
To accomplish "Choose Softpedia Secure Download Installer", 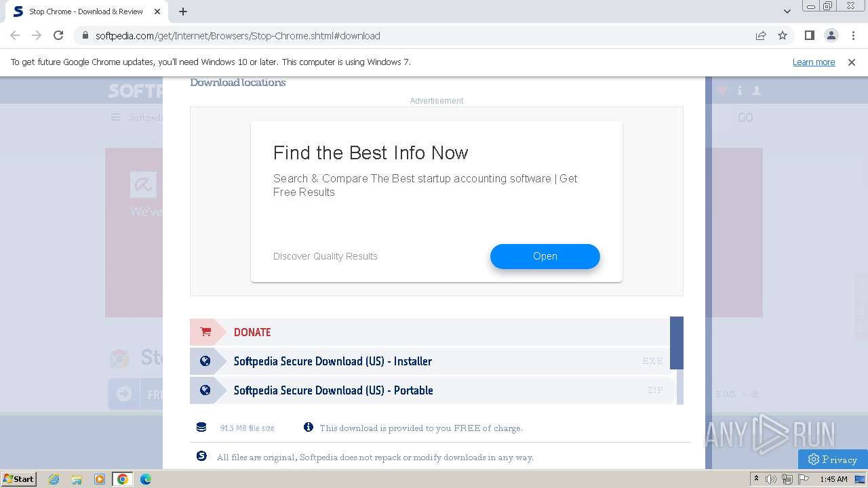I will click(x=430, y=361).
